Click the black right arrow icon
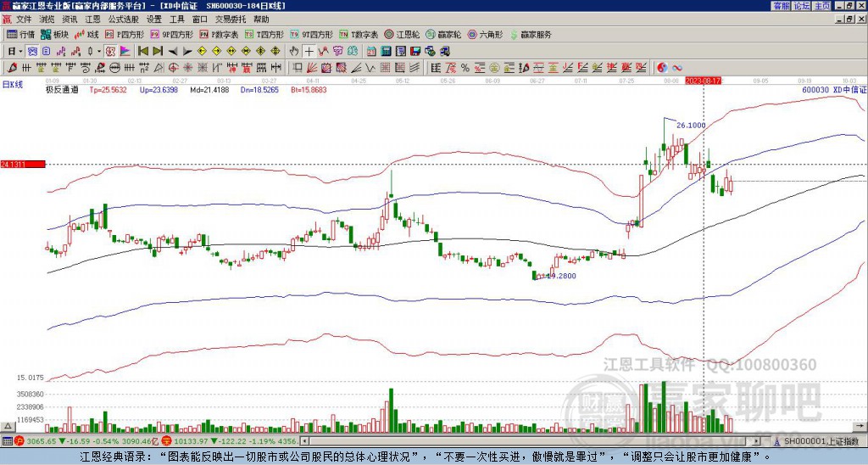Viewport: 868px width, 465px height. click(187, 52)
